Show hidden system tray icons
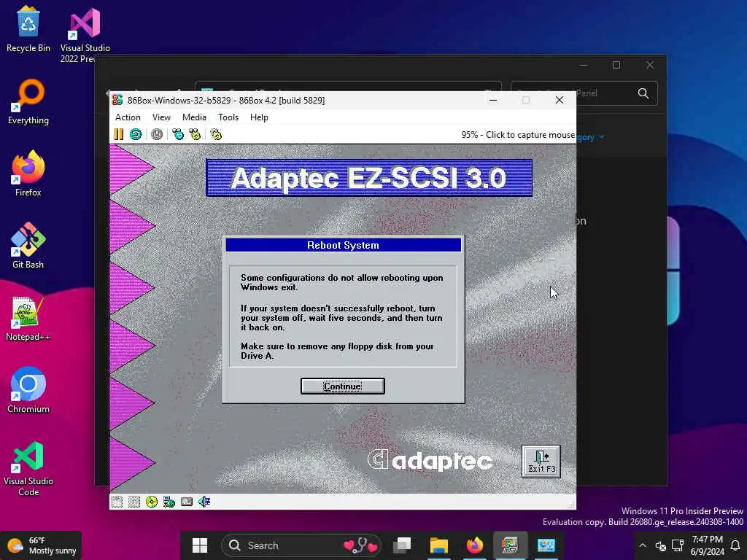Screen dimensions: 747x560 click(x=643, y=545)
